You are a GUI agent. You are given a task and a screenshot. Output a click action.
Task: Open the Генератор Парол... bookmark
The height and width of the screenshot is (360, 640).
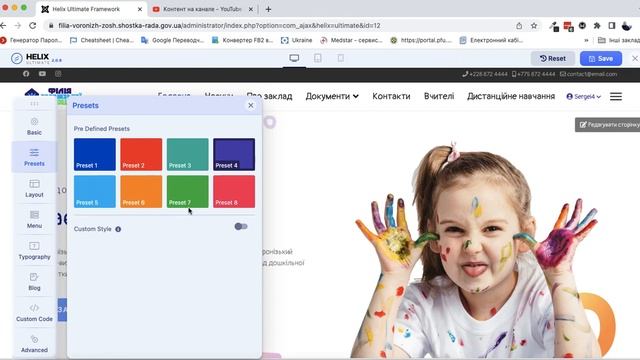tap(31, 40)
